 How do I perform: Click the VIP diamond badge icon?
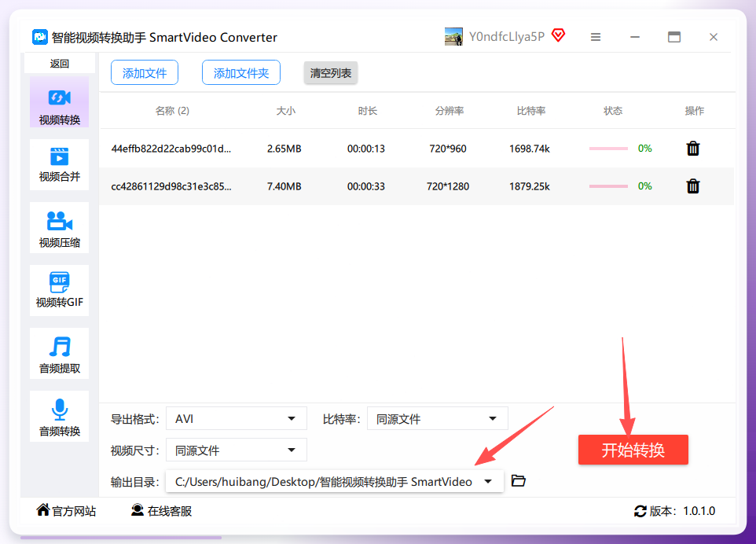pyautogui.click(x=558, y=35)
